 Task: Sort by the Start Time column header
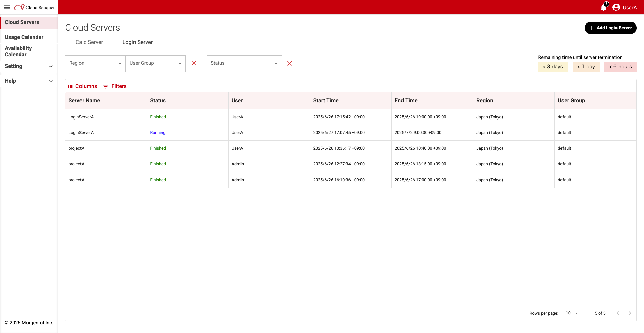coord(351,101)
